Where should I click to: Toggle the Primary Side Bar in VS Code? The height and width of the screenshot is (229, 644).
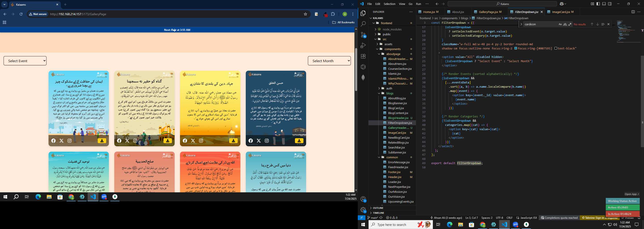click(598, 4)
